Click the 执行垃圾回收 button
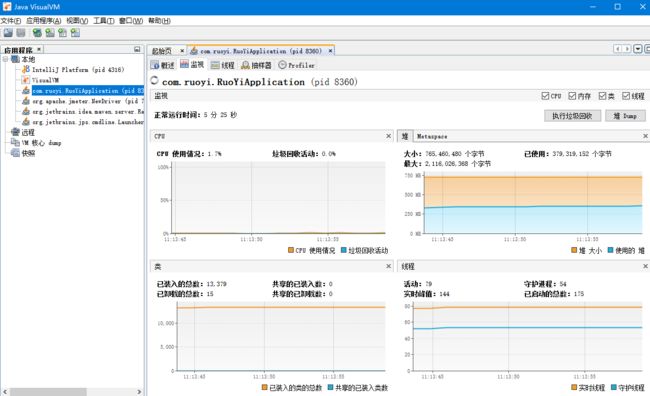Image resolution: width=650 pixels, height=396 pixels. pos(572,116)
